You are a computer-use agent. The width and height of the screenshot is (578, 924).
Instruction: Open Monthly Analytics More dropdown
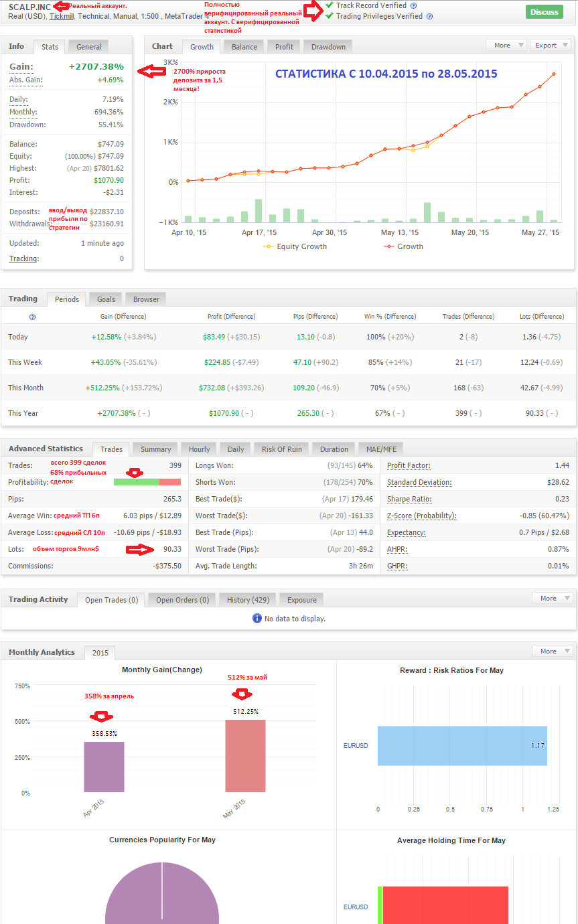pos(553,651)
